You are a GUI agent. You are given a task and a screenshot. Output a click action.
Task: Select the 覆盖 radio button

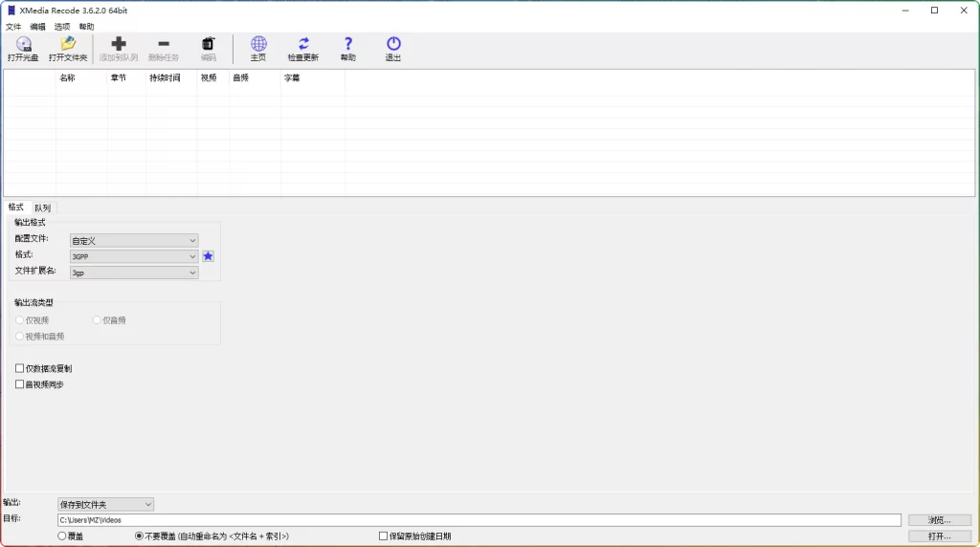62,536
